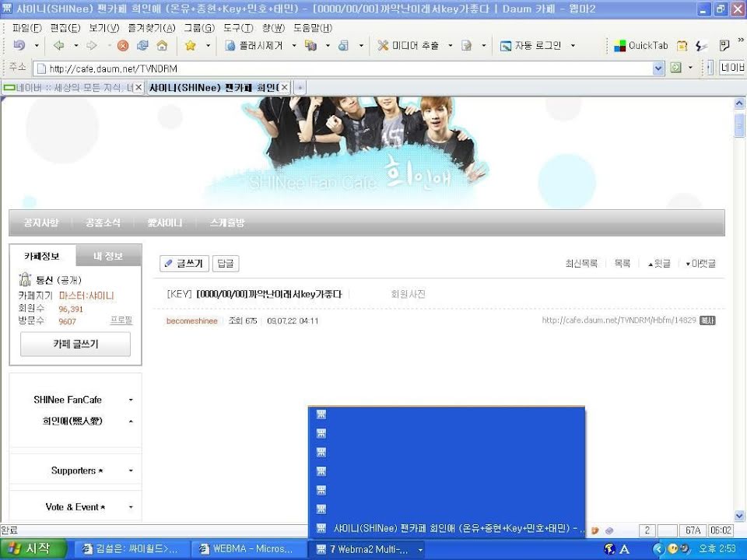Refresh the page with the Refresh icon
The height and width of the screenshot is (560, 747).
point(142,45)
